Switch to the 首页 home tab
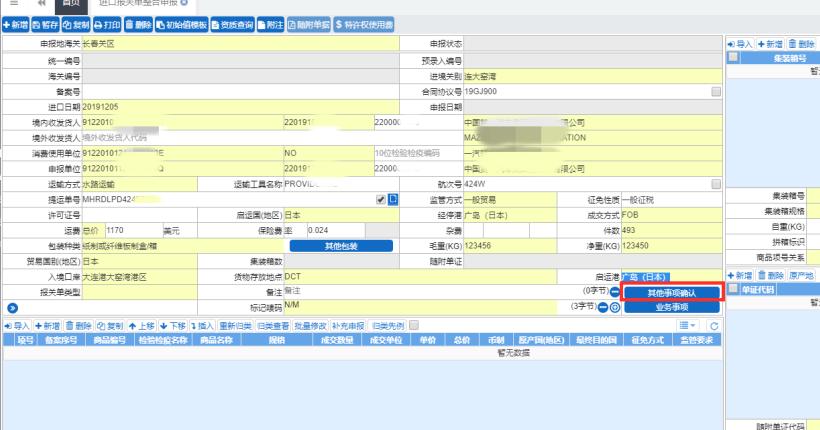 pyautogui.click(x=71, y=4)
